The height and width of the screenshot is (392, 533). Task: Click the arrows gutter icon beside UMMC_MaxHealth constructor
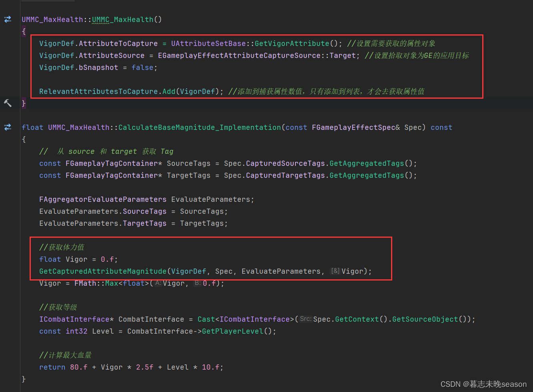pos(7,19)
